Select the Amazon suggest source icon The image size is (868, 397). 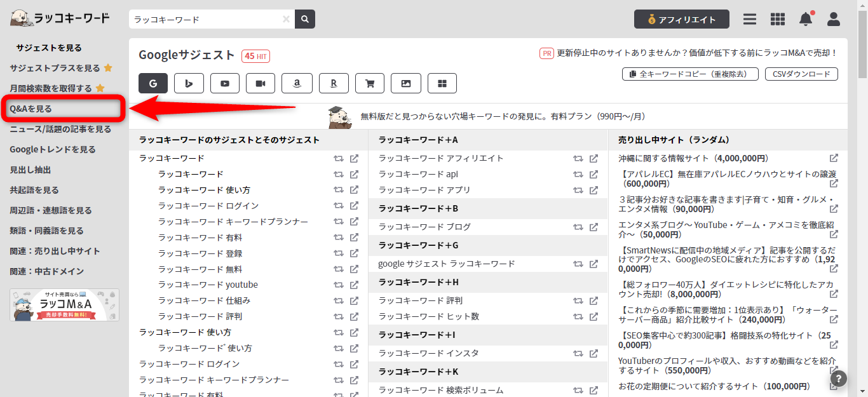(297, 83)
